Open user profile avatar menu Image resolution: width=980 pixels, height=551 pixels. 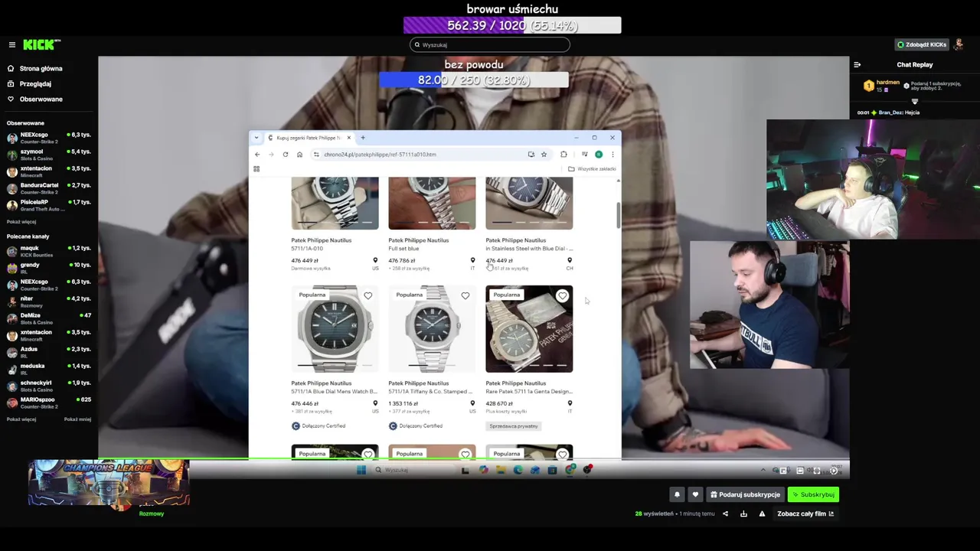[959, 44]
